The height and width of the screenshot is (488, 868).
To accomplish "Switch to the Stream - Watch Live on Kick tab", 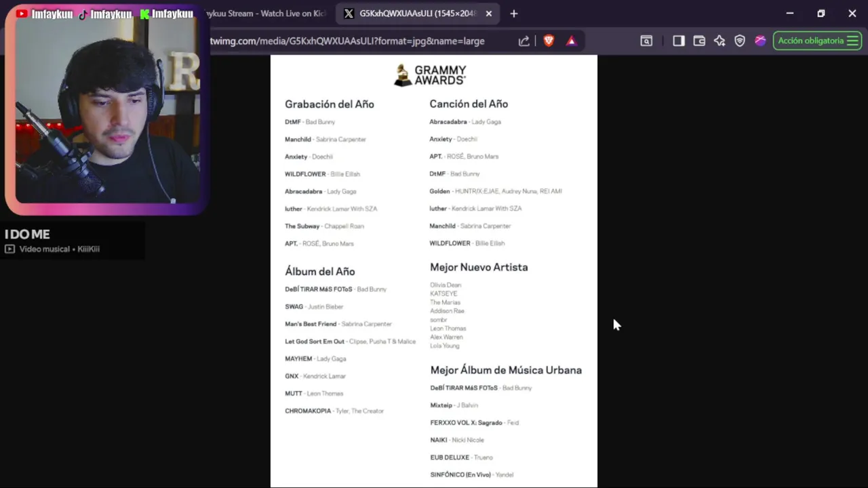I will coord(267,14).
